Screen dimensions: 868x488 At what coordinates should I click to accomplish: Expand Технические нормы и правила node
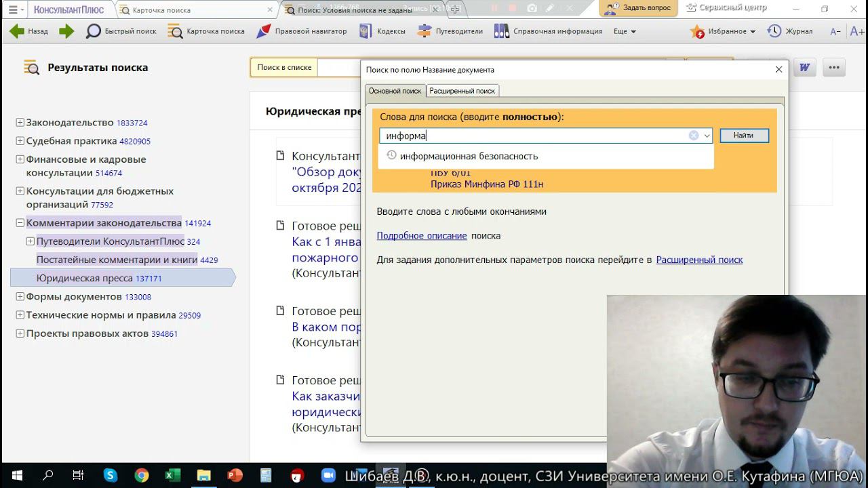click(20, 315)
